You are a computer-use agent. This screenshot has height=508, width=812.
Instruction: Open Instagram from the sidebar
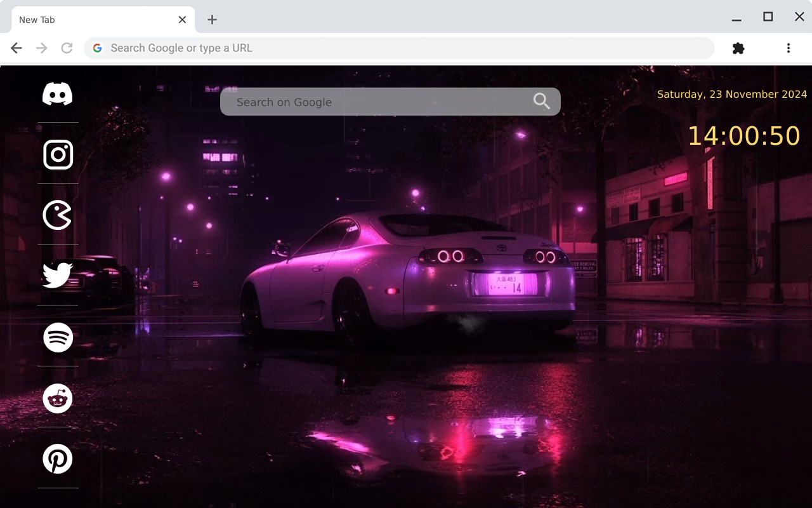click(58, 154)
